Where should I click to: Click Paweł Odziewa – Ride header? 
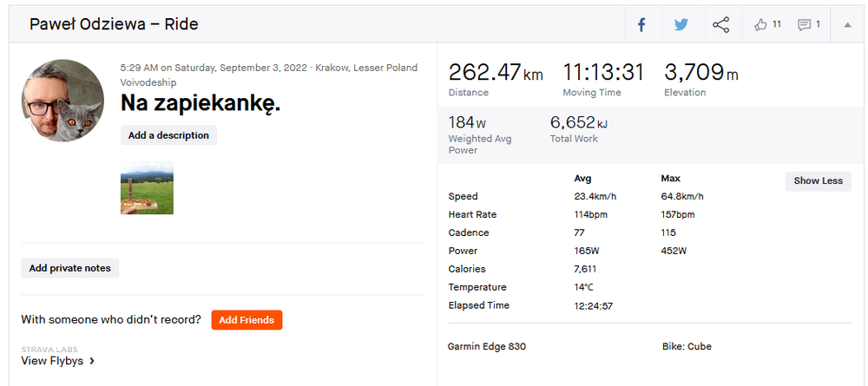114,24
